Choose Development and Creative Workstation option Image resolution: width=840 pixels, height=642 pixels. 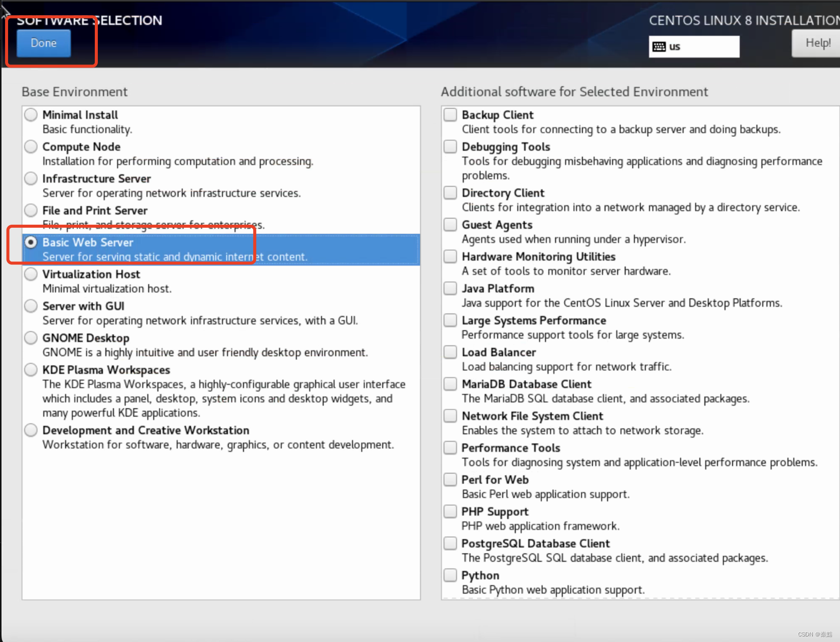[x=31, y=430]
